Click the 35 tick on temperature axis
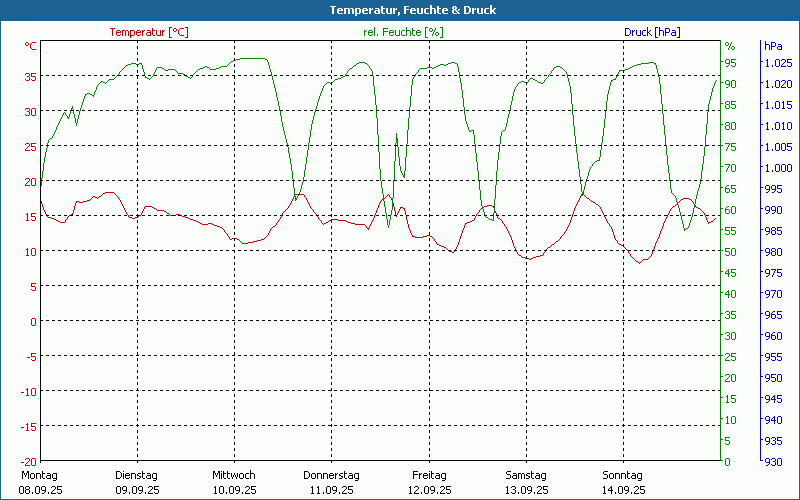The image size is (800, 500). [30, 76]
